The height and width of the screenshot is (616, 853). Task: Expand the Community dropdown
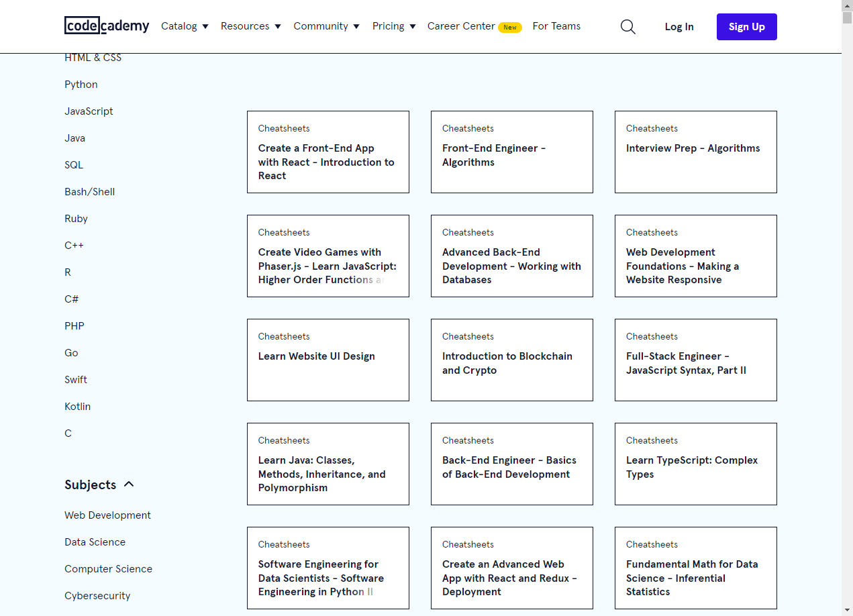pyautogui.click(x=326, y=26)
